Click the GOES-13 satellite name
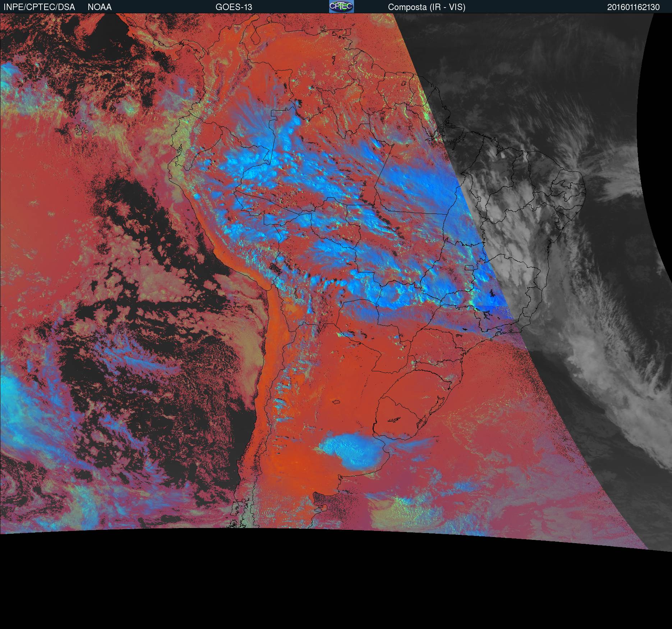Screen dimensions: 672x629 point(234,7)
